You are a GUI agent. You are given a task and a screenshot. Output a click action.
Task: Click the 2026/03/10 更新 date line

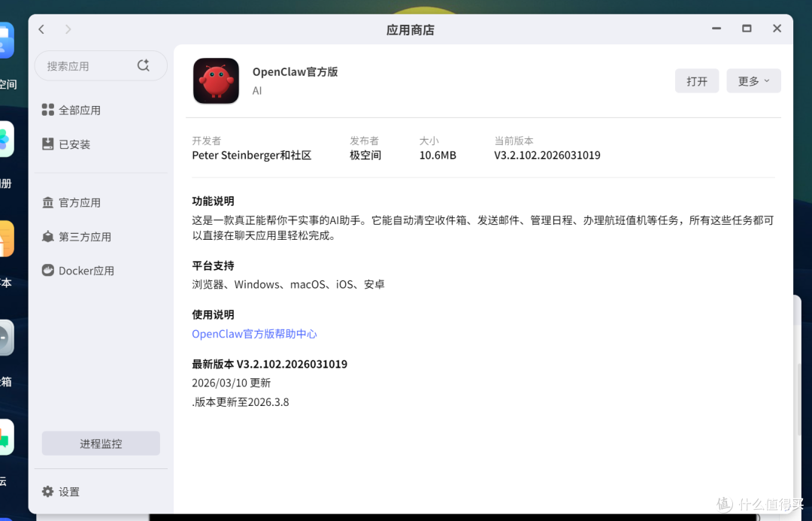(231, 383)
